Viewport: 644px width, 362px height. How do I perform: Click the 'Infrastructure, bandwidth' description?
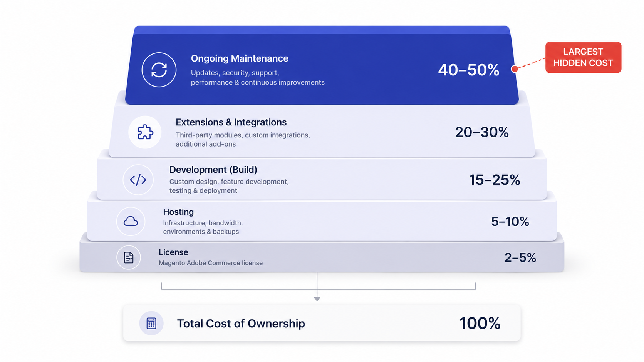click(x=203, y=227)
